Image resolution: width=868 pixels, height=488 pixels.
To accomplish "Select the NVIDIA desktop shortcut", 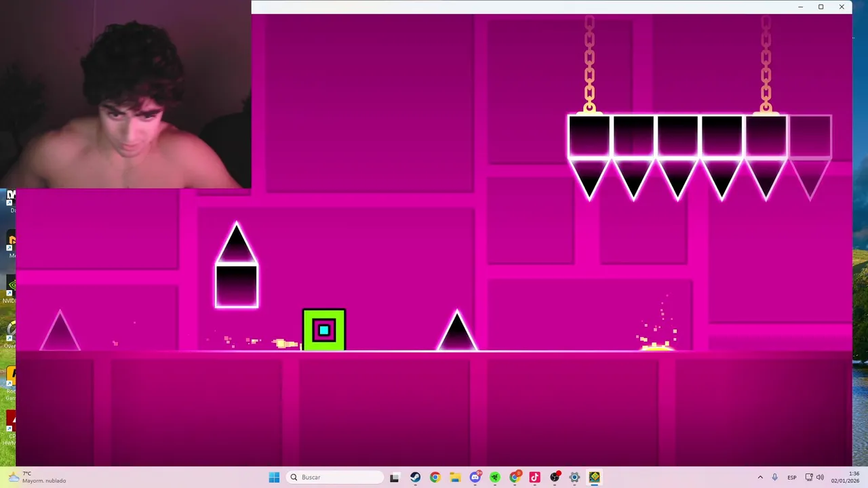I will pos(9,289).
